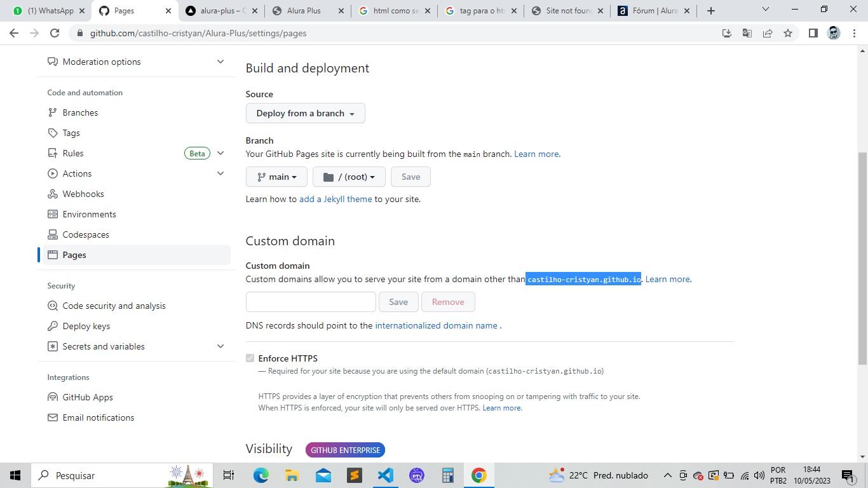Open new browser tab with plus
Image resolution: width=868 pixels, height=488 pixels.
tap(711, 11)
